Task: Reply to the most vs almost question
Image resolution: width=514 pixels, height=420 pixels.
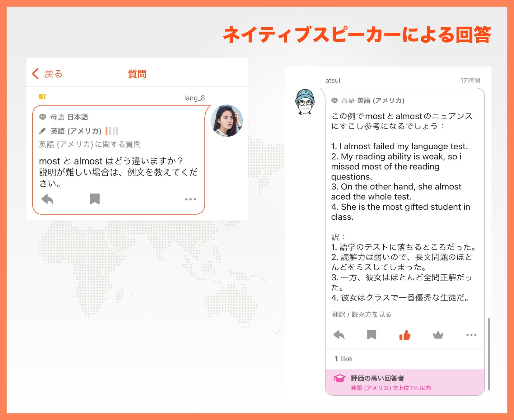Action: coord(48,199)
